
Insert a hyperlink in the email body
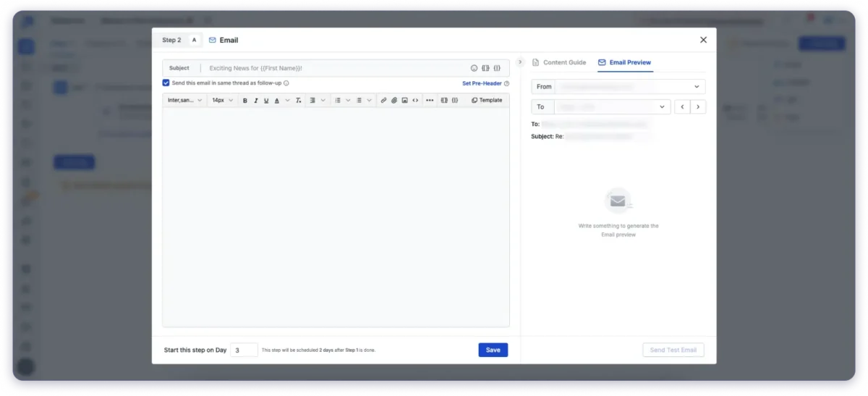click(384, 101)
